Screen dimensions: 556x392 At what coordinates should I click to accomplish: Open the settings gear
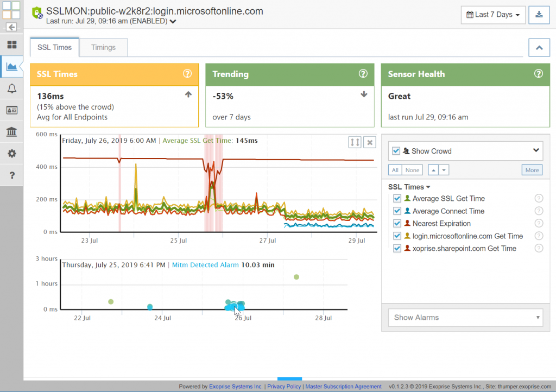tap(11, 153)
